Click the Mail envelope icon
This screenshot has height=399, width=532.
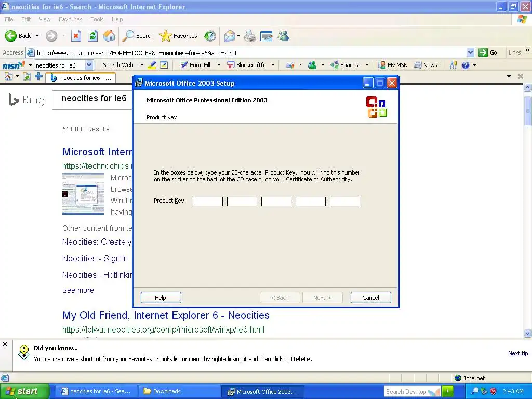(229, 36)
